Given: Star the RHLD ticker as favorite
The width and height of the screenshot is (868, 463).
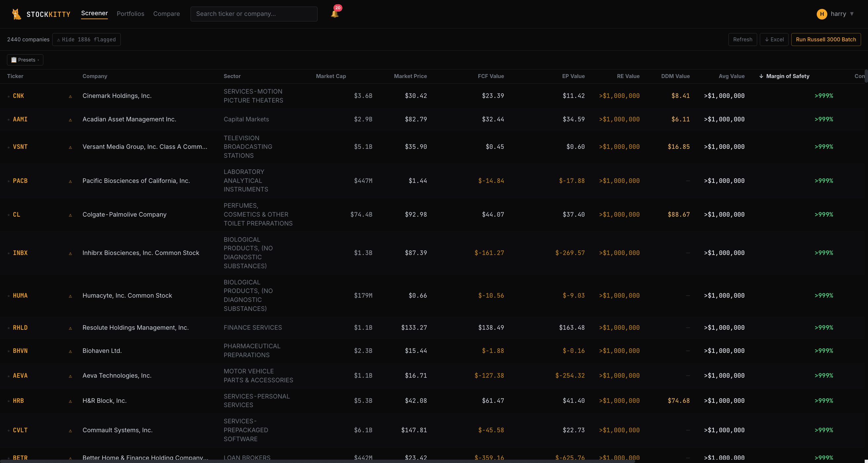Looking at the screenshot, I should (x=9, y=328).
